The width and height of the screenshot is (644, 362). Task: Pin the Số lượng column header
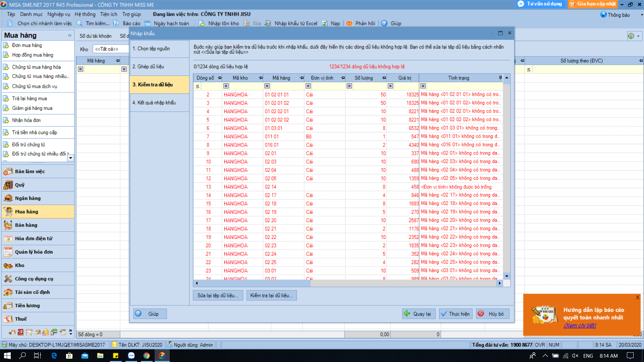coord(384,78)
